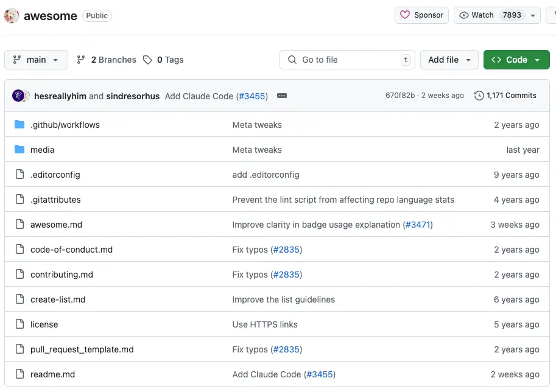Screen dimensions: 556x392
Task: Open the Add Claude Code commit message
Action: point(199,96)
